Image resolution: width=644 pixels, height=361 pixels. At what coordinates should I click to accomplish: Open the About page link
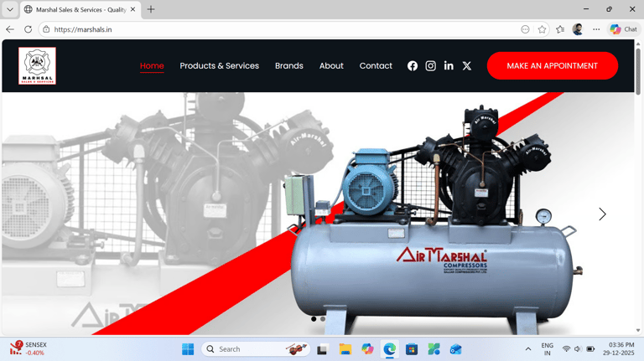(x=331, y=65)
